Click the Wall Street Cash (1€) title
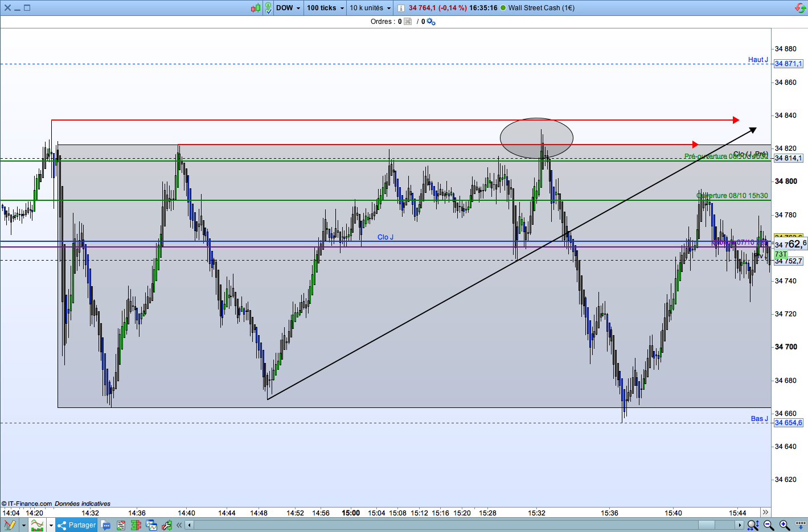The image size is (808, 532). click(x=542, y=8)
